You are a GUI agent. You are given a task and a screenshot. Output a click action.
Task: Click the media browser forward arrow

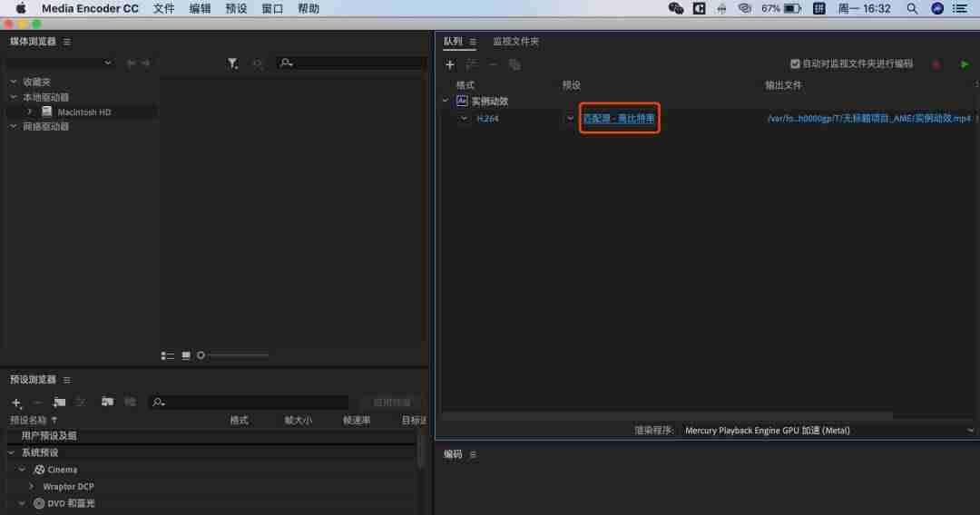tap(145, 63)
